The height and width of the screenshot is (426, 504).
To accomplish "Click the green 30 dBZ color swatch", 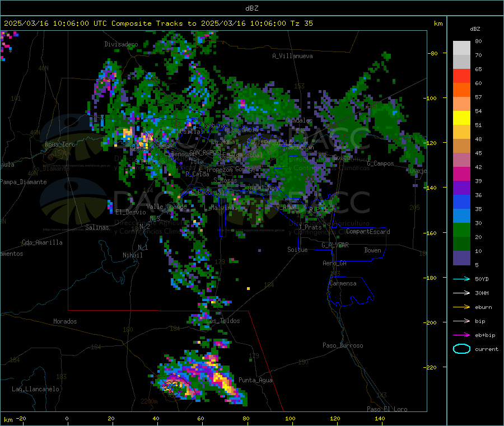I will (461, 230).
